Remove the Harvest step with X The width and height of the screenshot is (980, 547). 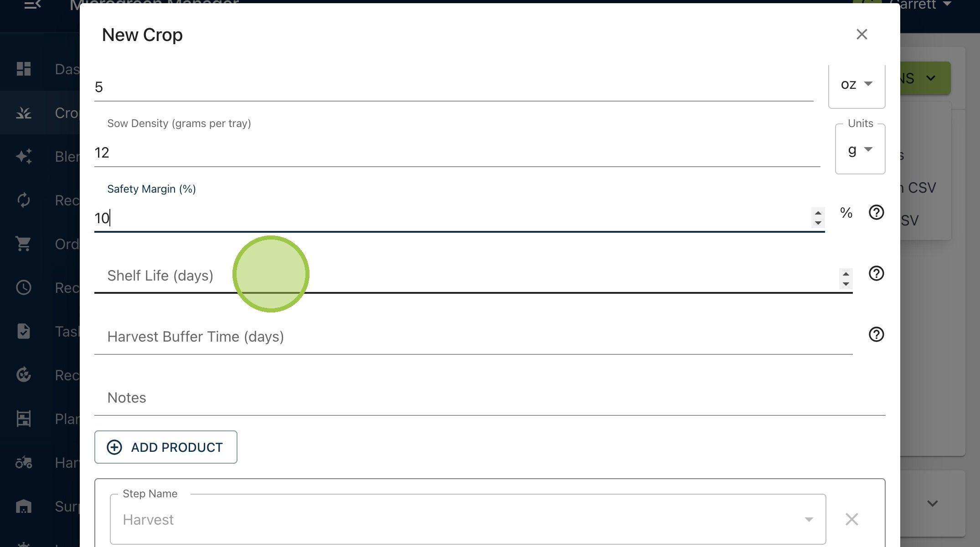pos(851,519)
